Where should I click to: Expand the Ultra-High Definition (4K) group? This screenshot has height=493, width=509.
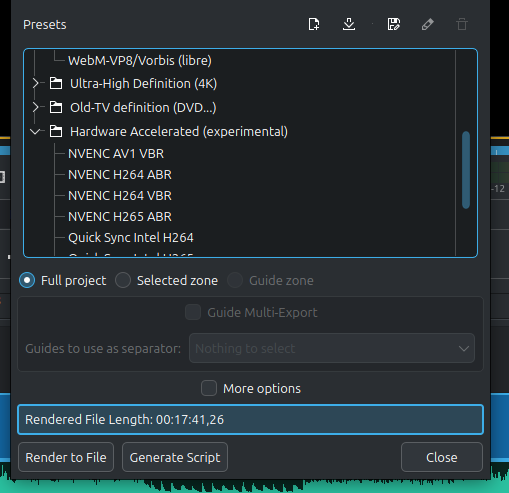pyautogui.click(x=36, y=83)
